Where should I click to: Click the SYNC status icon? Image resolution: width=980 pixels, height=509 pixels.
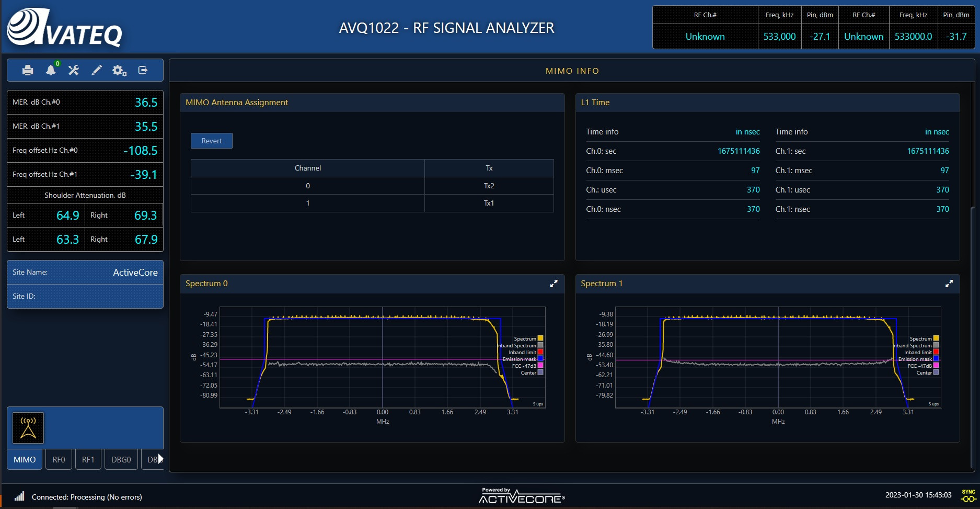click(968, 495)
